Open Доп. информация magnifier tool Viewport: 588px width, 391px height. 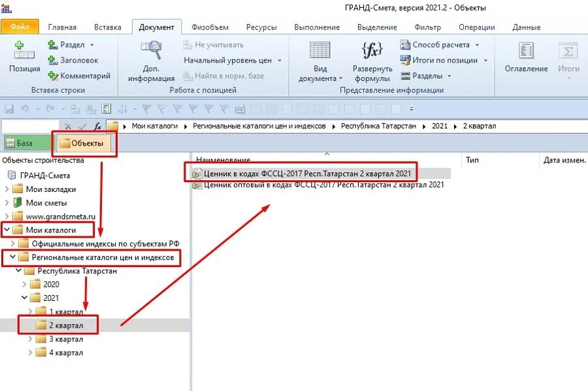pyautogui.click(x=151, y=50)
